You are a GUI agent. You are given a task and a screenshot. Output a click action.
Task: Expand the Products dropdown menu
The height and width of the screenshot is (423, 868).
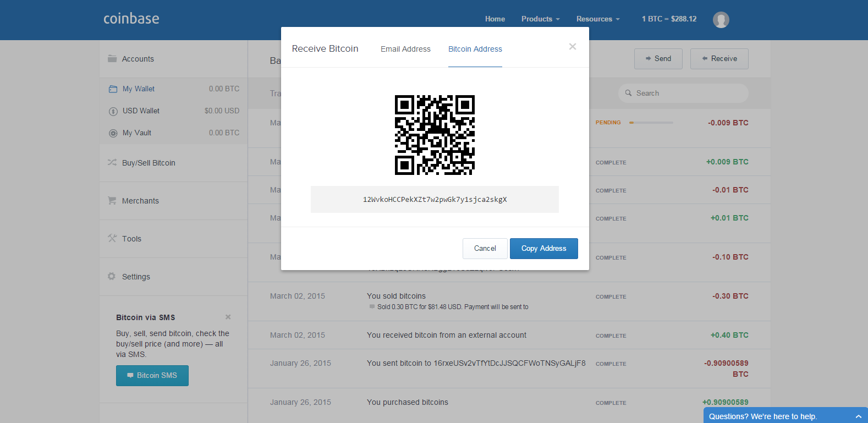[x=540, y=19]
